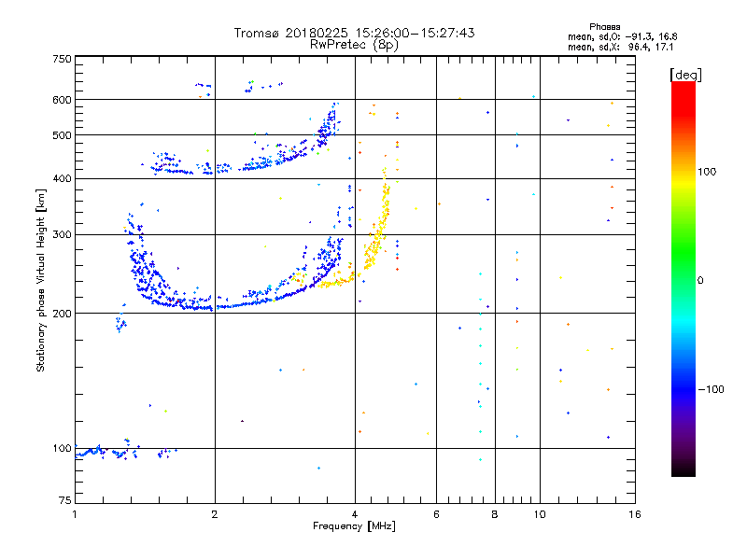Click the y-axis tick label '750'
The height and width of the screenshot is (560, 747).
(62, 60)
